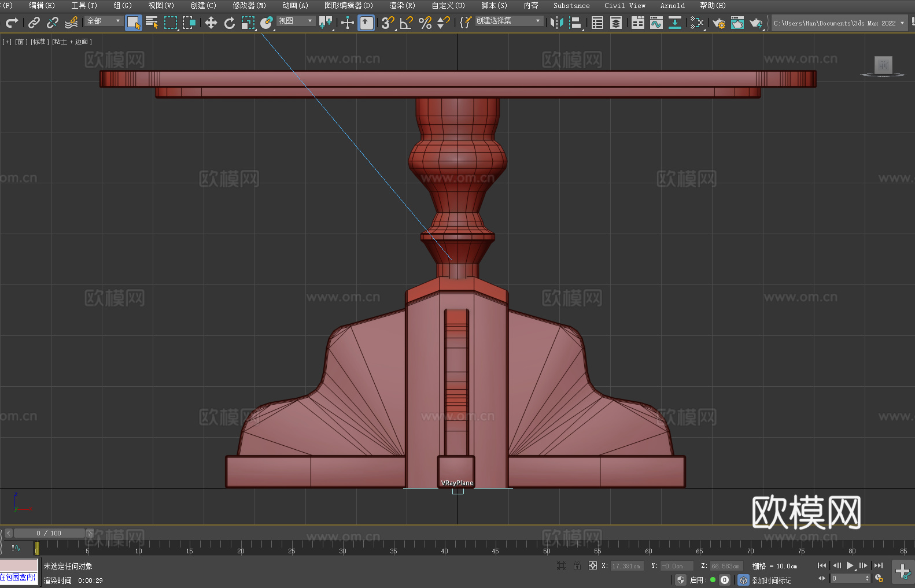
Task: Open the [前] view label menu
Action: point(21,42)
